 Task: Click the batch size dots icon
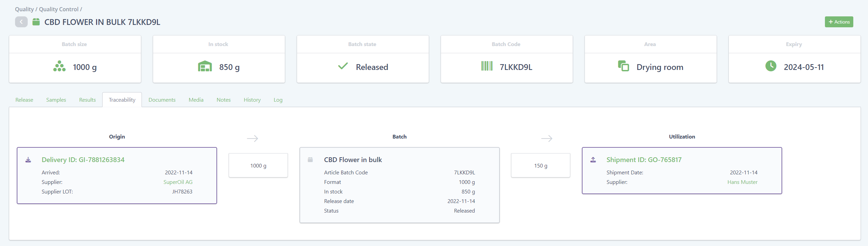tap(59, 67)
